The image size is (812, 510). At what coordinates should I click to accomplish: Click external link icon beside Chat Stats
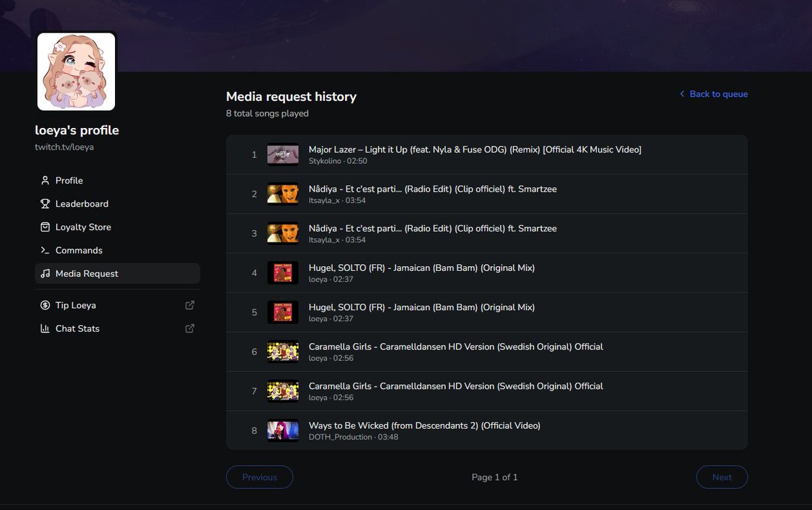coord(190,328)
